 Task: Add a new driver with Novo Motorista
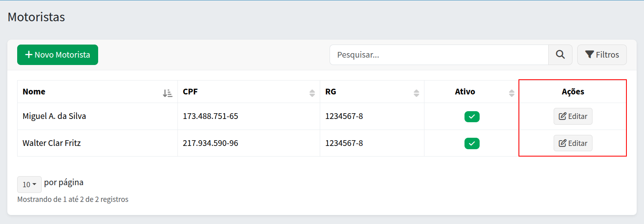(58, 55)
